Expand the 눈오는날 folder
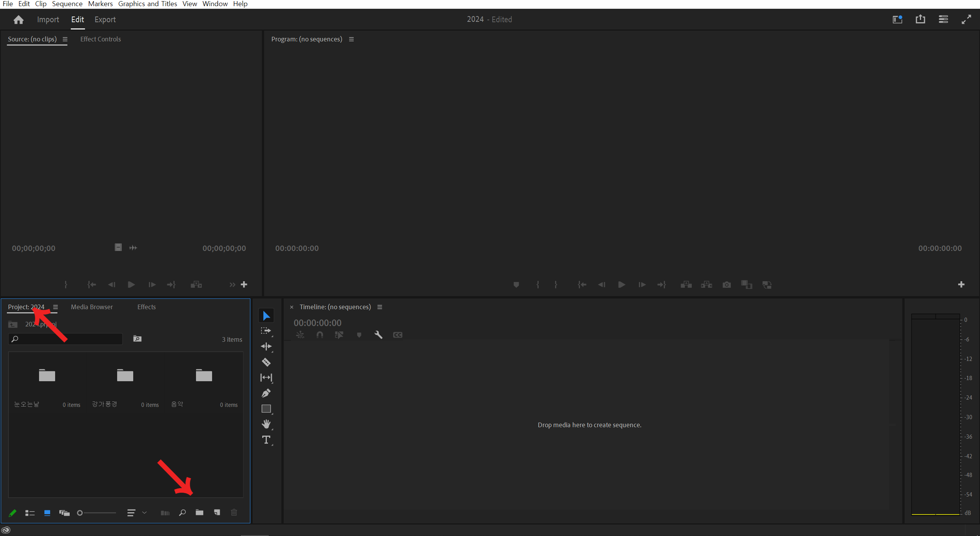 tap(46, 374)
